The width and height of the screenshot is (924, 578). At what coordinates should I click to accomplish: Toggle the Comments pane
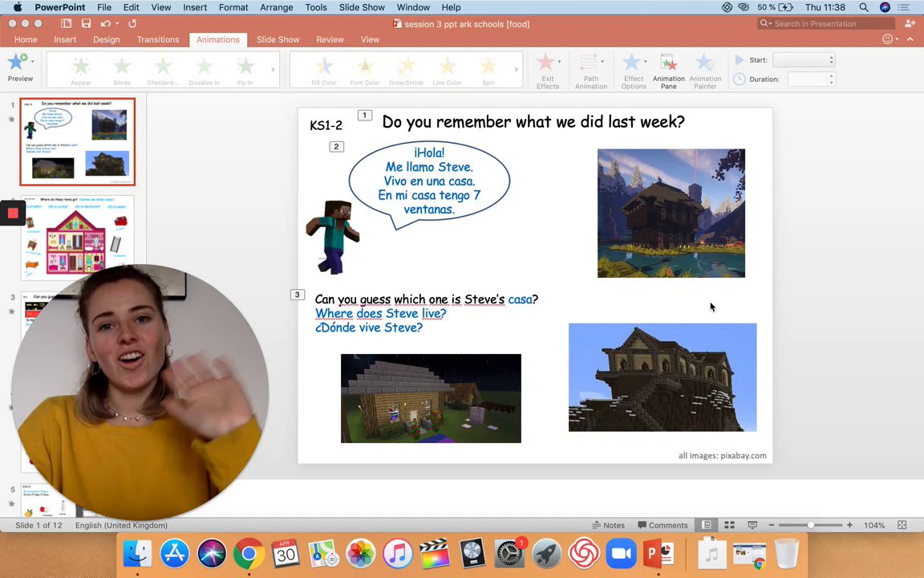point(663,525)
